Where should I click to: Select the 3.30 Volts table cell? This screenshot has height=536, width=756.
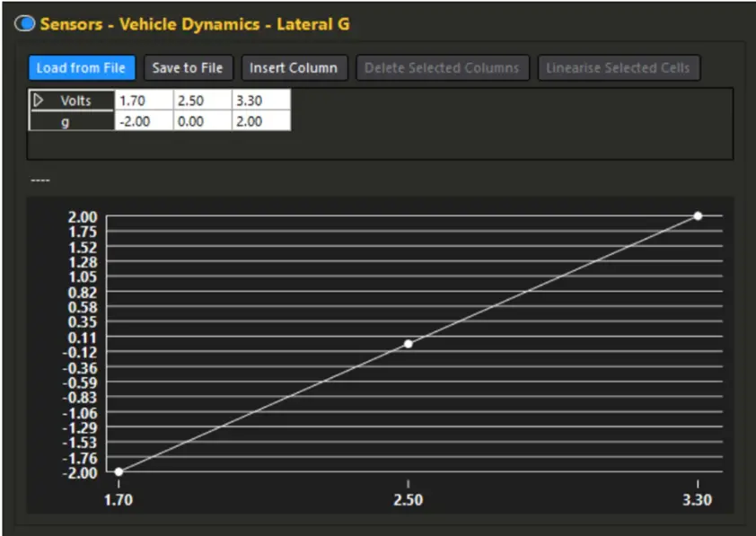click(261, 101)
